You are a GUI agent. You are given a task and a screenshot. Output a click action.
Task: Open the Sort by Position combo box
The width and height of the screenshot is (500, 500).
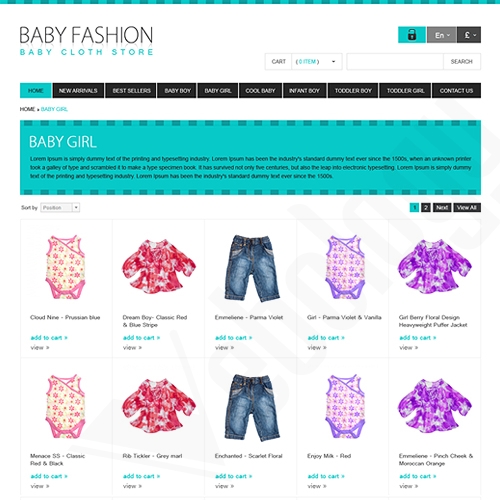(60, 208)
